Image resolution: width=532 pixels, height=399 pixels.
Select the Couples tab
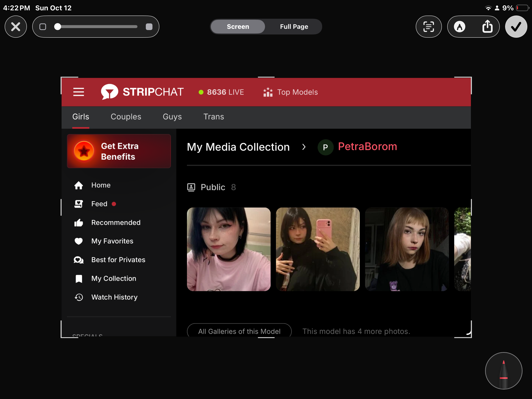(x=126, y=117)
